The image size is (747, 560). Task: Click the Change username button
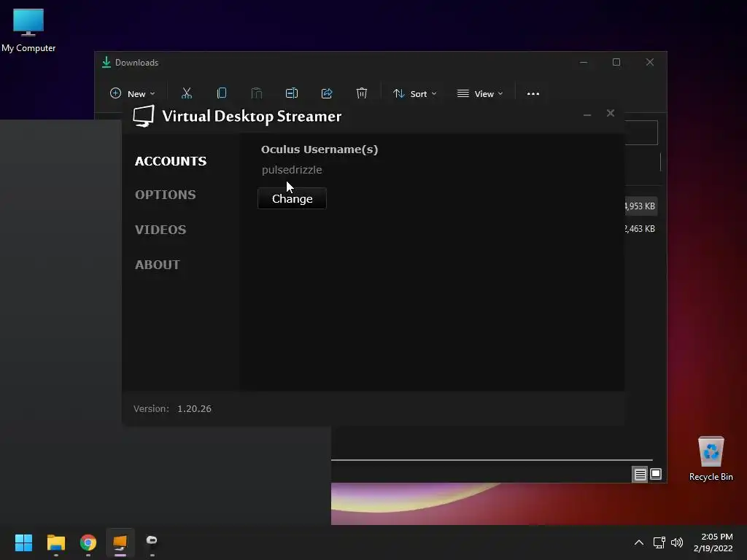(292, 198)
